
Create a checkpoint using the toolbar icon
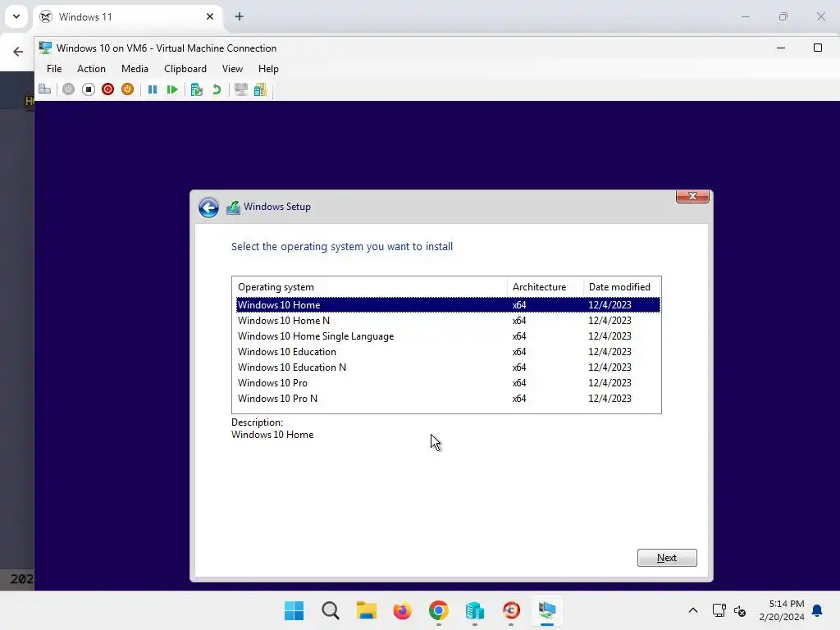[x=197, y=89]
